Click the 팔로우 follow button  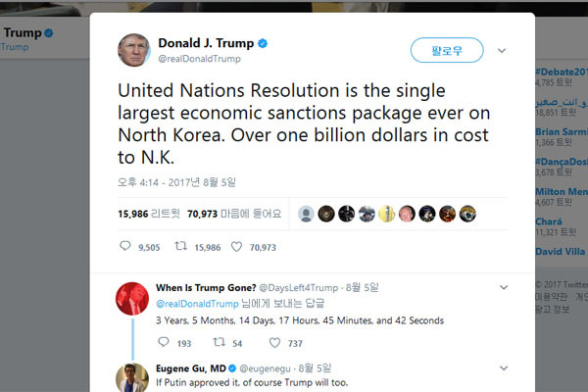[447, 50]
